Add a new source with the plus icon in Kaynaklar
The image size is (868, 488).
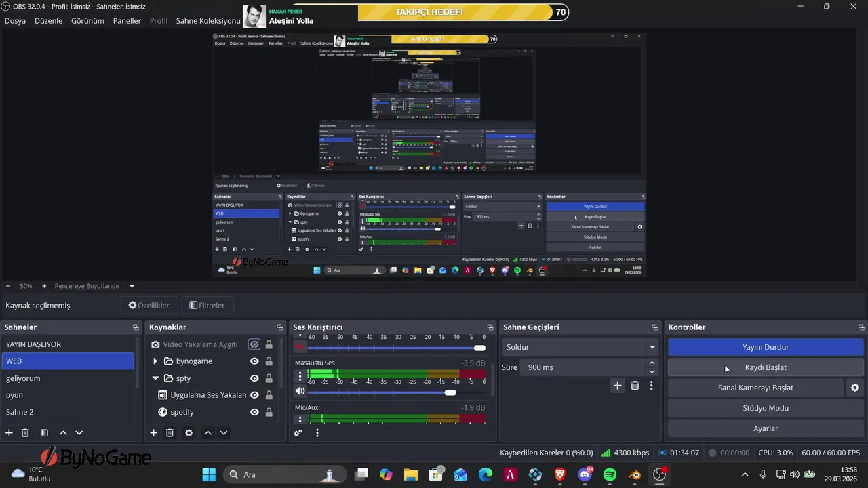153,432
